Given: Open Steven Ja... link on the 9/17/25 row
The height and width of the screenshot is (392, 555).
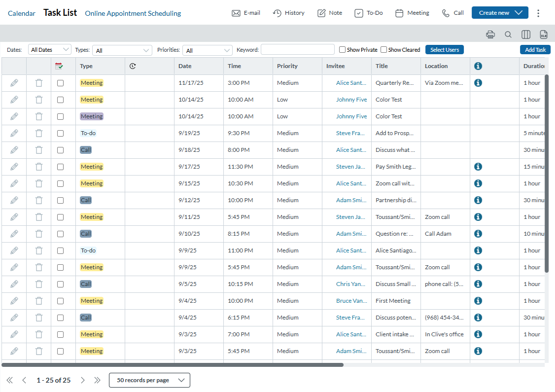Looking at the screenshot, I should click(x=350, y=167).
